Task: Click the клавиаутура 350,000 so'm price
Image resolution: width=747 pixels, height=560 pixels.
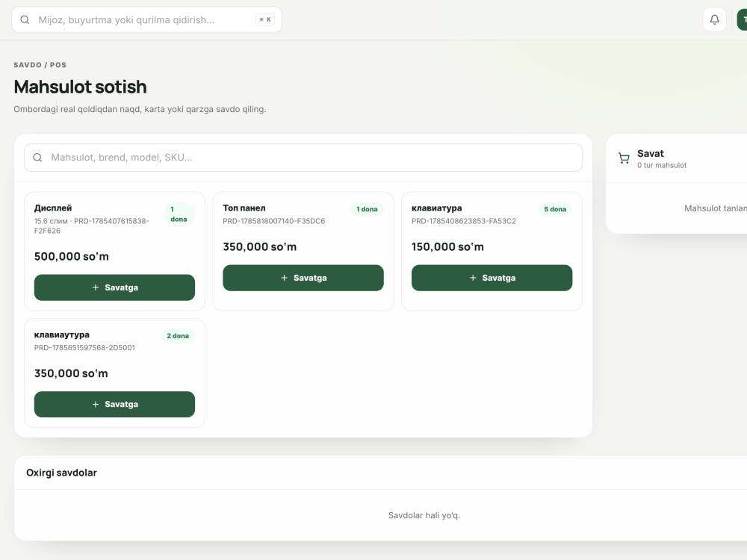Action: point(71,373)
